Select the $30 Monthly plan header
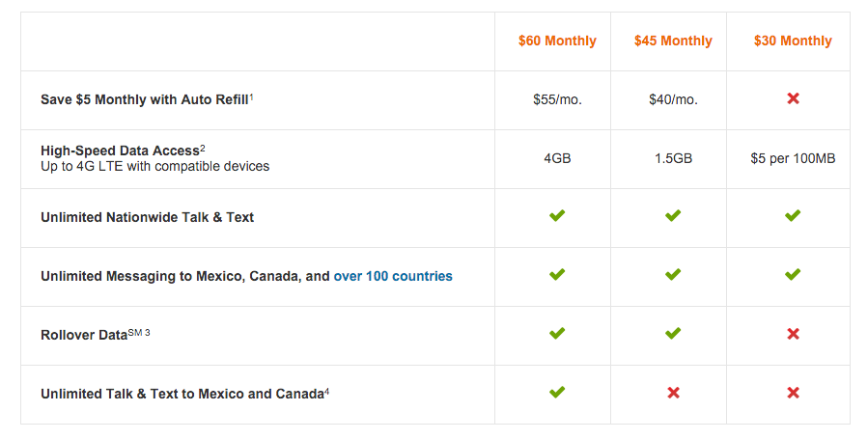The width and height of the screenshot is (868, 439). [793, 41]
